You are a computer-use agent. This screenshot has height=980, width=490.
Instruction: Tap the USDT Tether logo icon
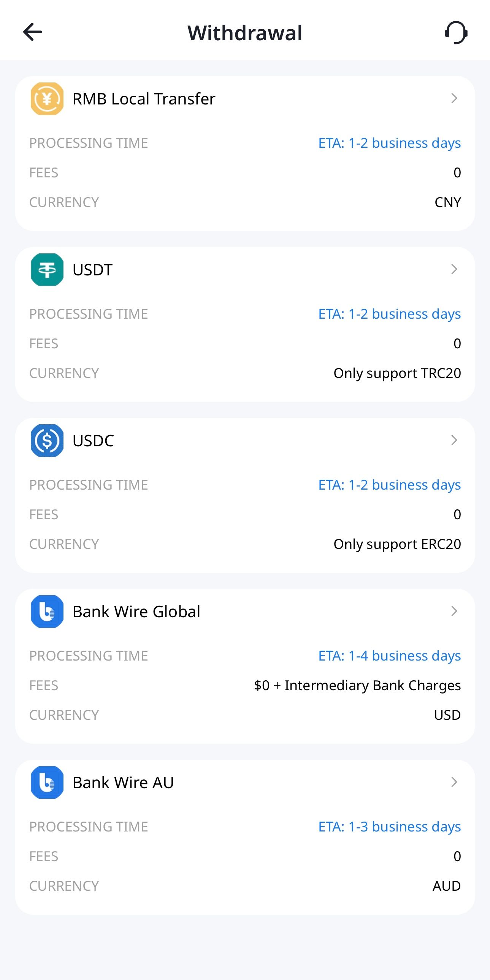[47, 270]
